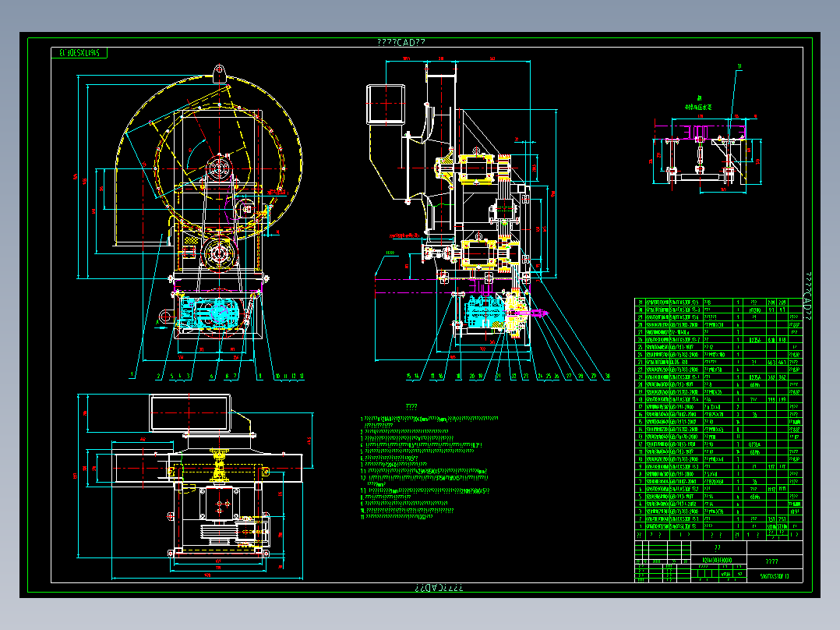
Task: Click part balloon number 10
Action: click(277, 376)
